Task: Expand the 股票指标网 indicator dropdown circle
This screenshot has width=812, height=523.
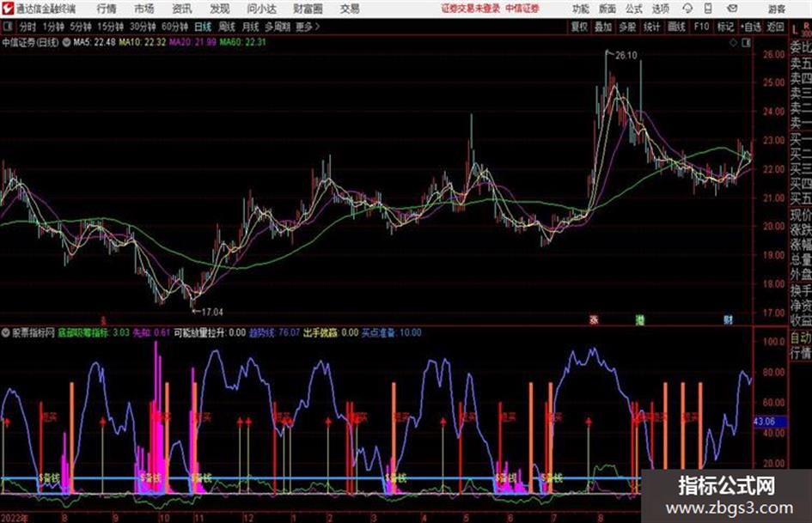Action: pyautogui.click(x=5, y=332)
